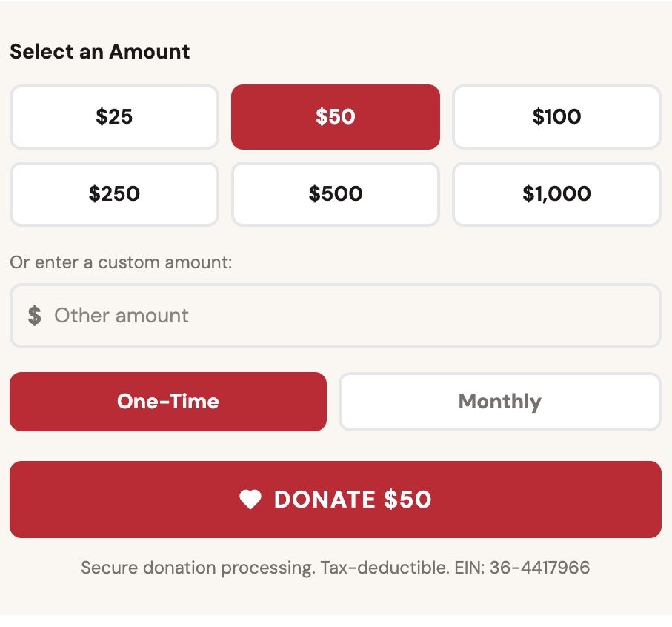Pick the $100 donation amount

556,117
